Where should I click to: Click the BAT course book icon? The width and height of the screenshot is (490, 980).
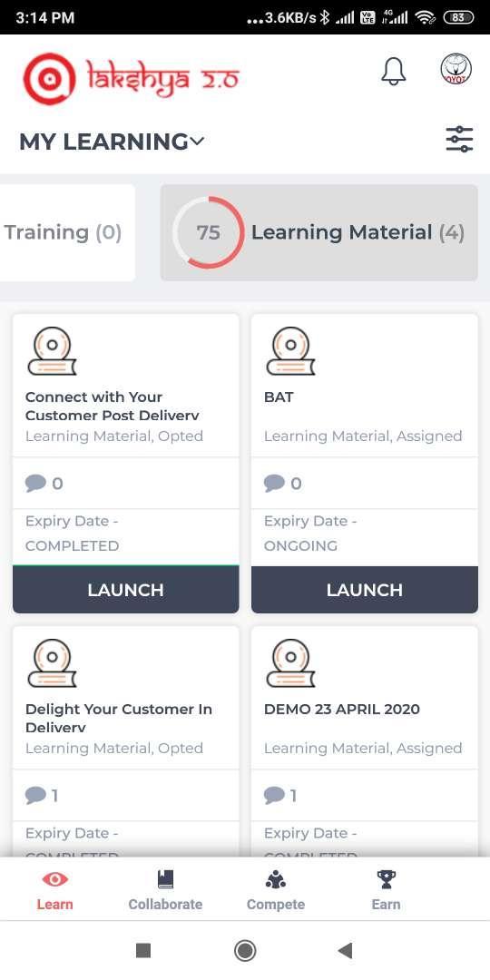coord(290,350)
